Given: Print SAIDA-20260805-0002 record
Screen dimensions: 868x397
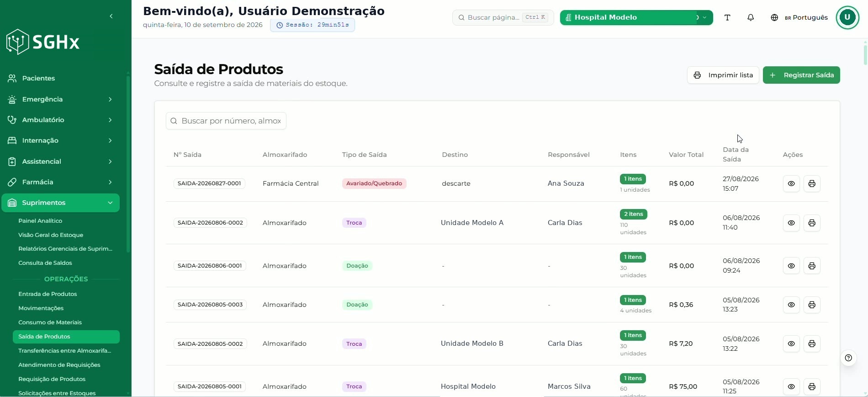Looking at the screenshot, I should pyautogui.click(x=812, y=343).
